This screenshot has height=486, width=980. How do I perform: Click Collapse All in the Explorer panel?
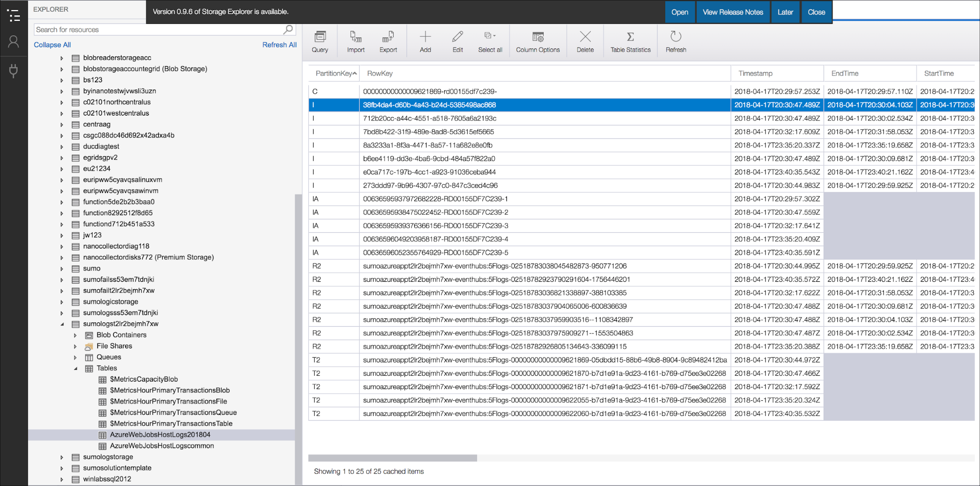tap(51, 45)
